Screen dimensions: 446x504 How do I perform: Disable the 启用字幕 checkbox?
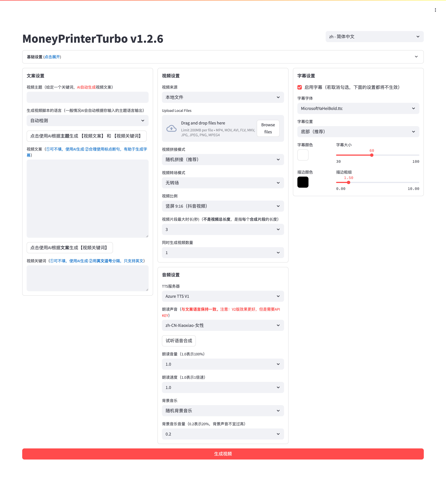(x=299, y=87)
